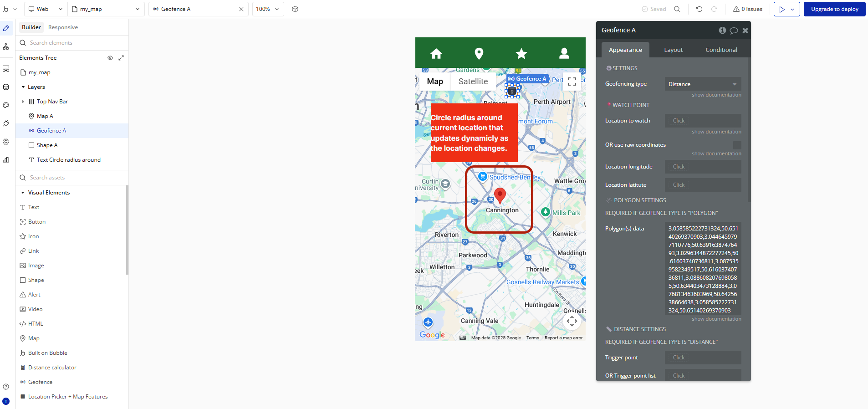Select Shape A in elements tree
The height and width of the screenshot is (409, 868).
tap(72, 145)
